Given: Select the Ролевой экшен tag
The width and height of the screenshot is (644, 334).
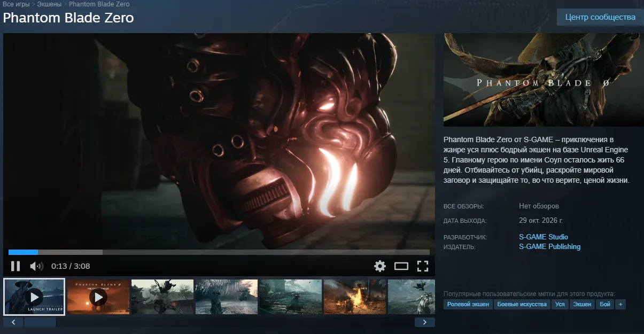Looking at the screenshot, I should click(x=468, y=304).
